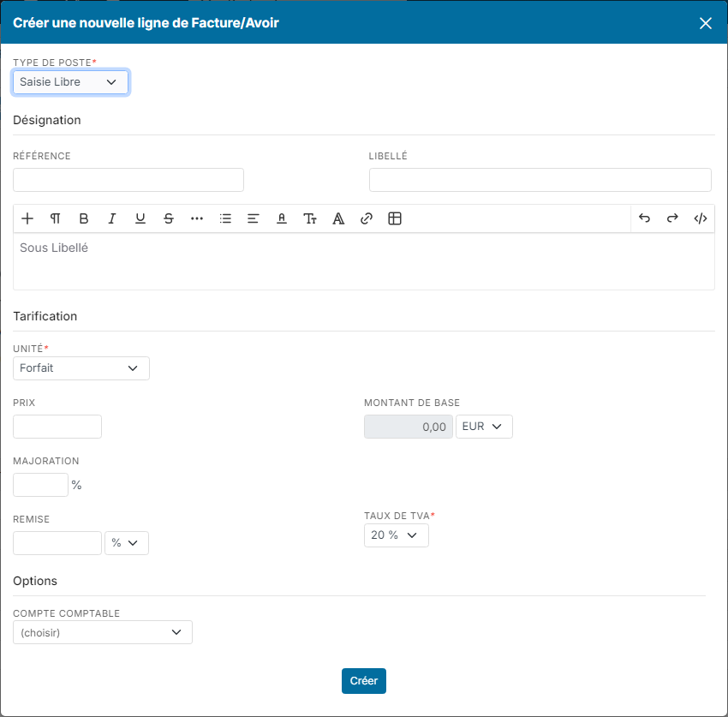728x717 pixels.
Task: Click the Désignation section heading
Action: pyautogui.click(x=47, y=120)
